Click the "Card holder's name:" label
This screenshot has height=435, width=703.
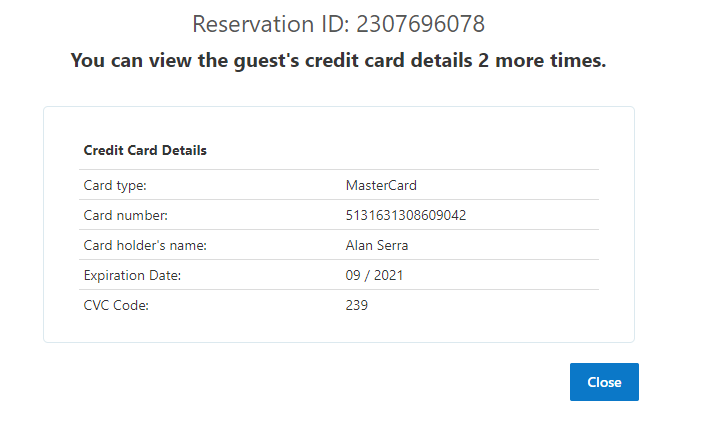click(x=144, y=245)
